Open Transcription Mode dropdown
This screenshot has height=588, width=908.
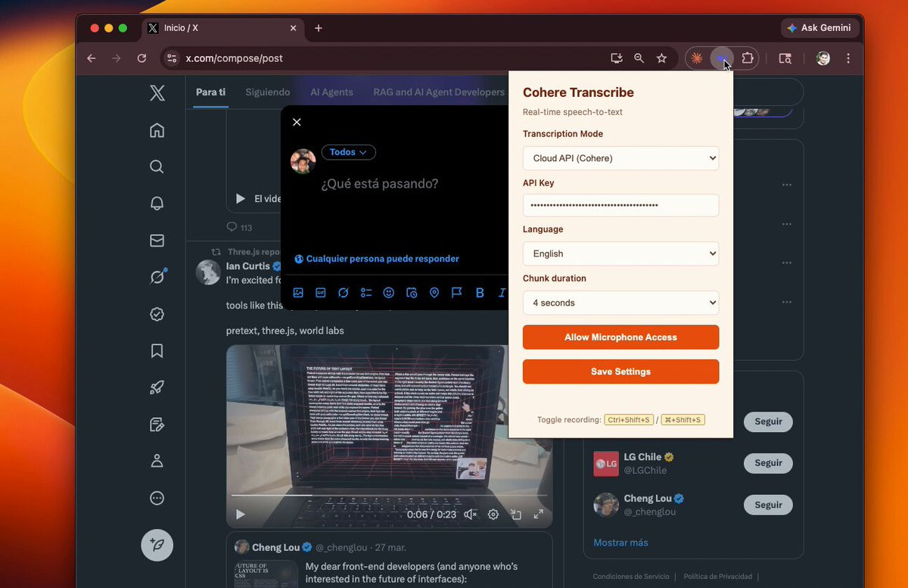tap(620, 158)
